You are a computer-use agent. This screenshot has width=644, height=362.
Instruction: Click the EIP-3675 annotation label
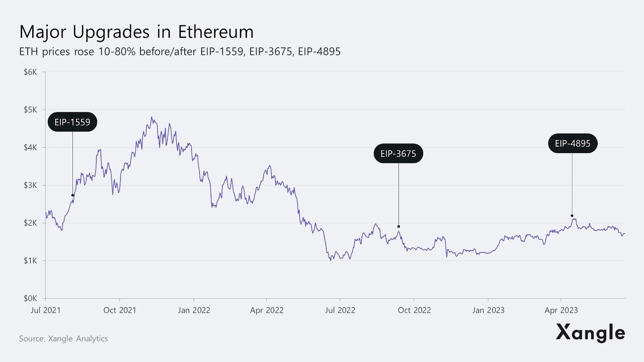click(x=398, y=153)
